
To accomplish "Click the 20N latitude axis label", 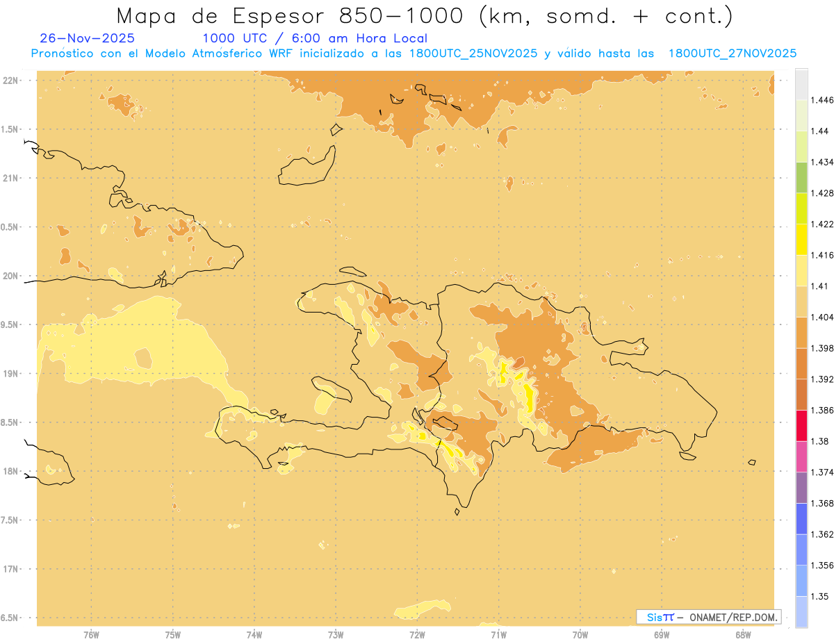I will [x=12, y=276].
